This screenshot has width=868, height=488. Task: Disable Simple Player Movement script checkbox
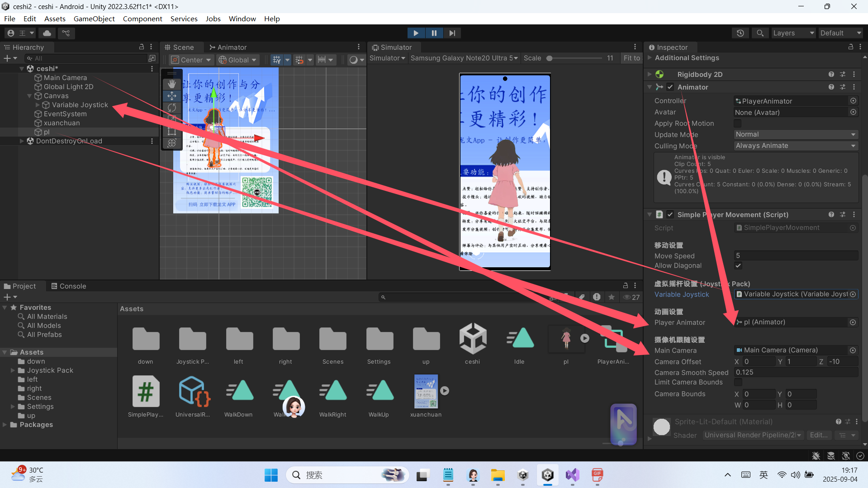point(670,214)
